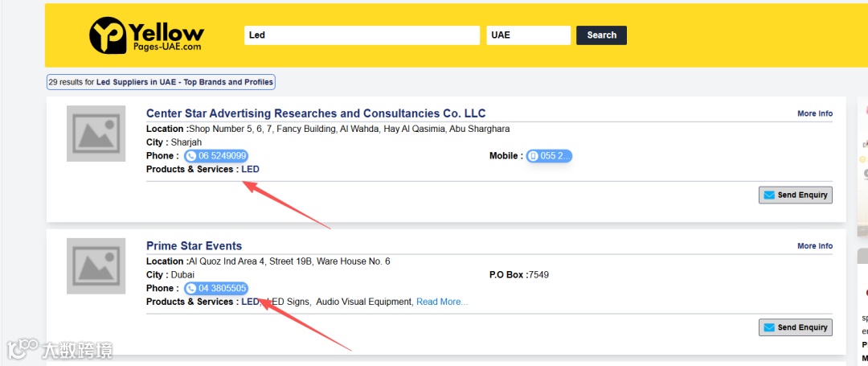Click the 29 results for Led Suppliers heading
868x366 pixels.
point(161,82)
